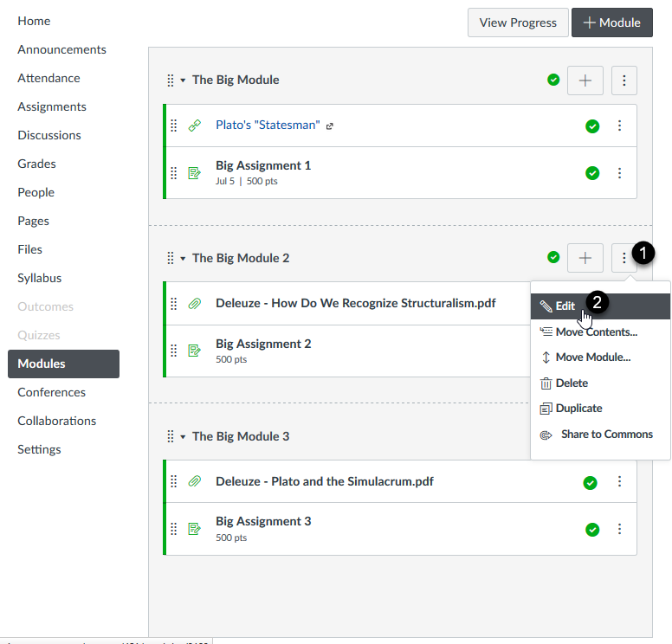Click the add Module button
Viewport: 672px width, 644px height.
click(x=611, y=23)
